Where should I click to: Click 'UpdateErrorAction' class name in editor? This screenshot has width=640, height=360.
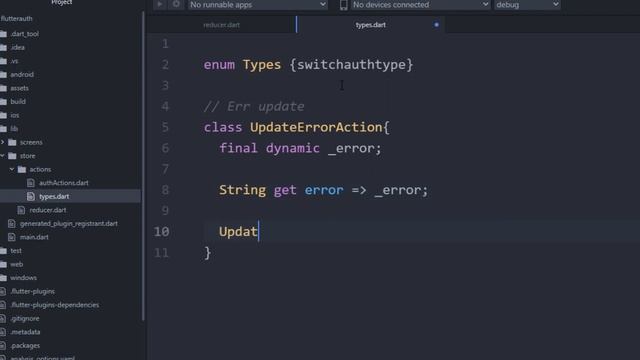coord(316,127)
